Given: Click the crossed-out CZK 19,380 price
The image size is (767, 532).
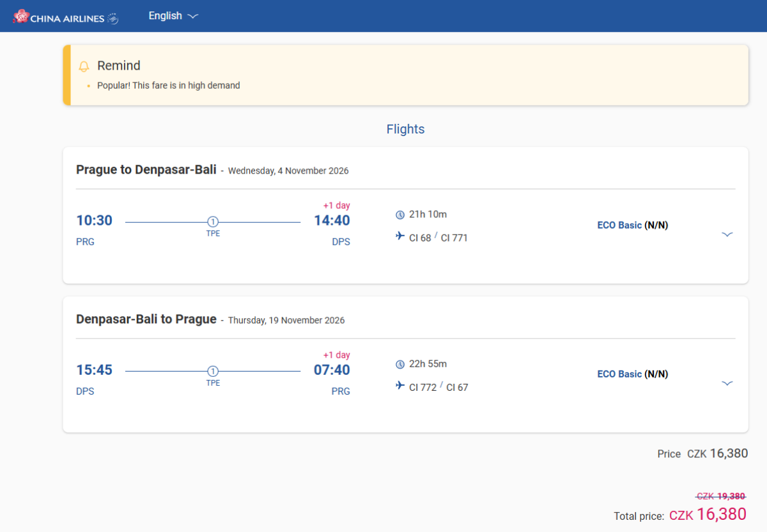Looking at the screenshot, I should click(720, 496).
